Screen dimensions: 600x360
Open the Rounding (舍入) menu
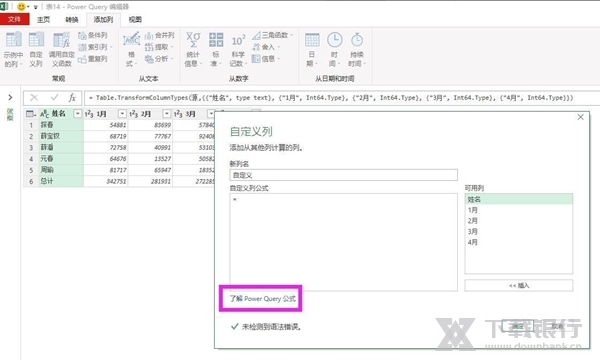266,47
